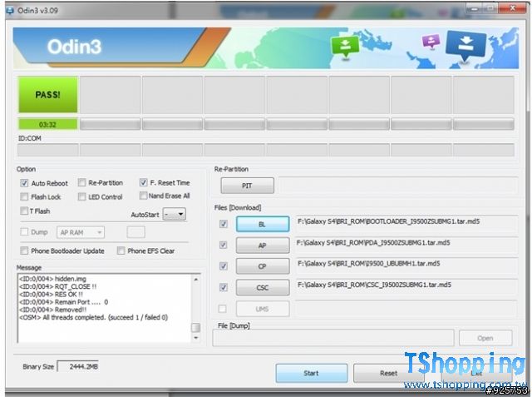Close the Odin3 window

512,8
